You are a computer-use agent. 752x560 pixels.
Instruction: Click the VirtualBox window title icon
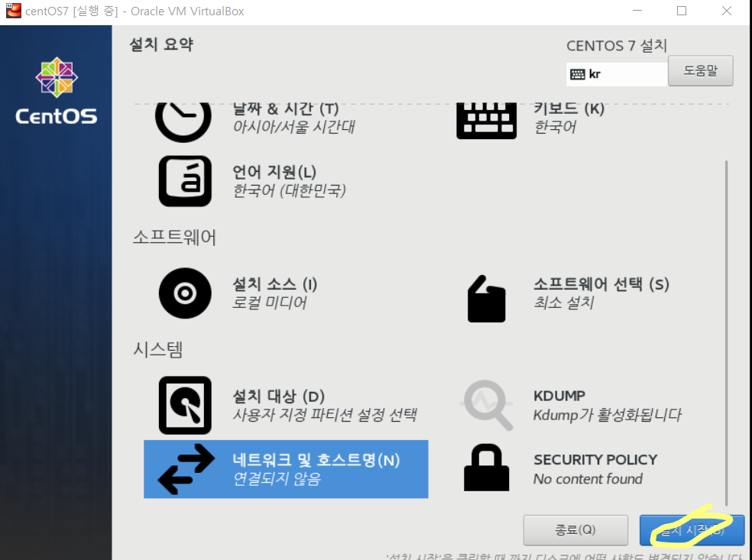pos(14,11)
